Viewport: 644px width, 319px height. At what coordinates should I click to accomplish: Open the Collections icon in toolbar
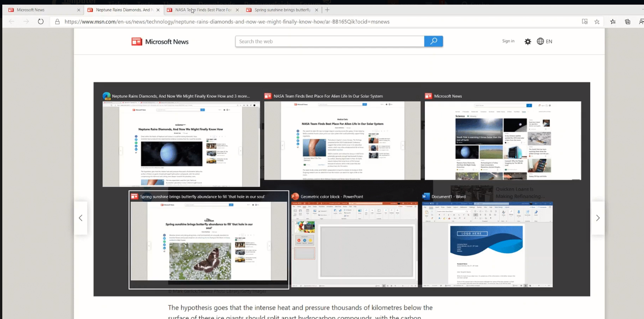pos(627,21)
